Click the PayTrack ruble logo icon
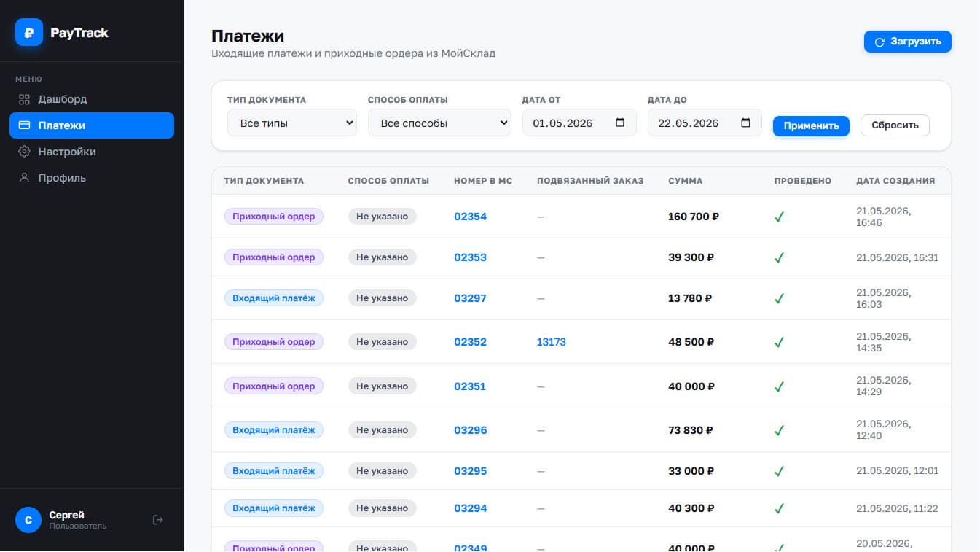 (29, 32)
